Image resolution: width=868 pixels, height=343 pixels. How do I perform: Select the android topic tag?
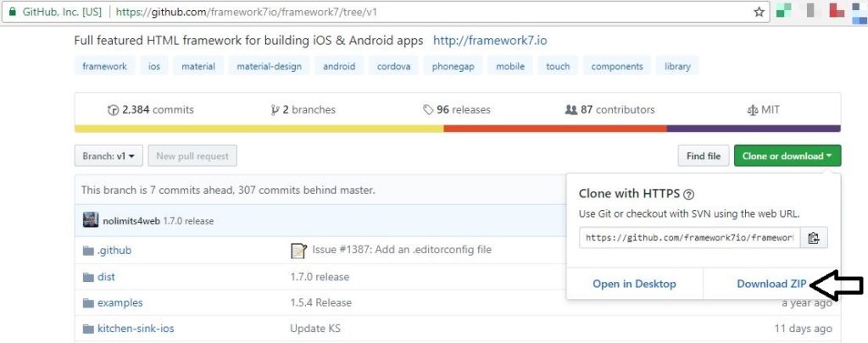point(339,66)
